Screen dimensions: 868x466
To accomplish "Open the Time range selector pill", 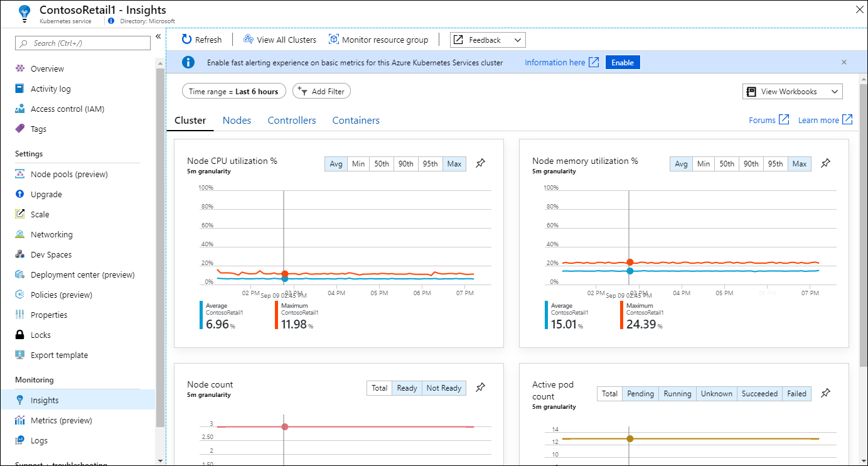I will 233,91.
